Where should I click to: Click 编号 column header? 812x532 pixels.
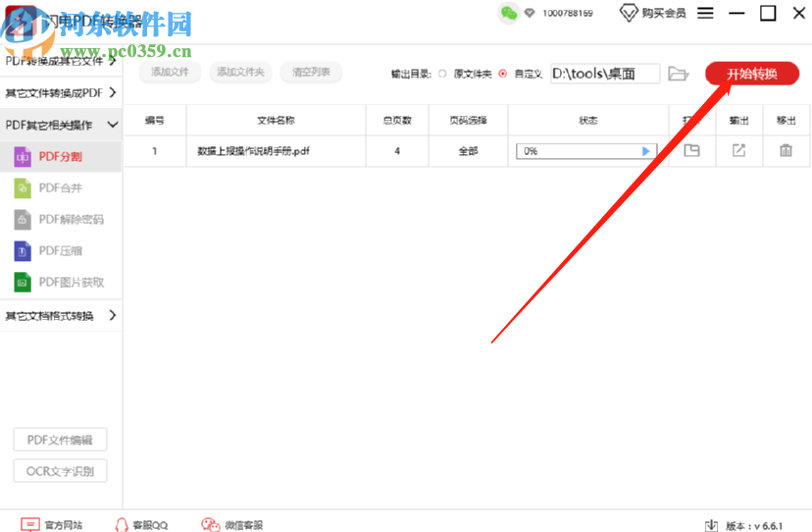(154, 121)
